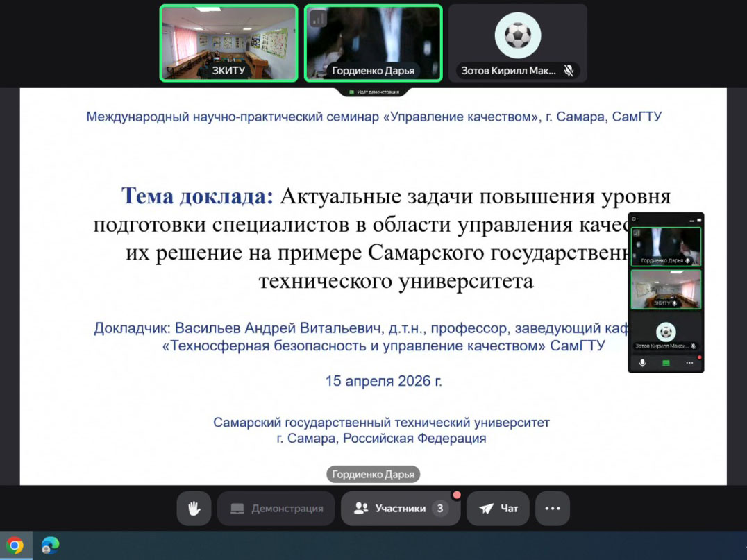Open the Чат chat panel
The width and height of the screenshot is (747, 560).
[498, 509]
